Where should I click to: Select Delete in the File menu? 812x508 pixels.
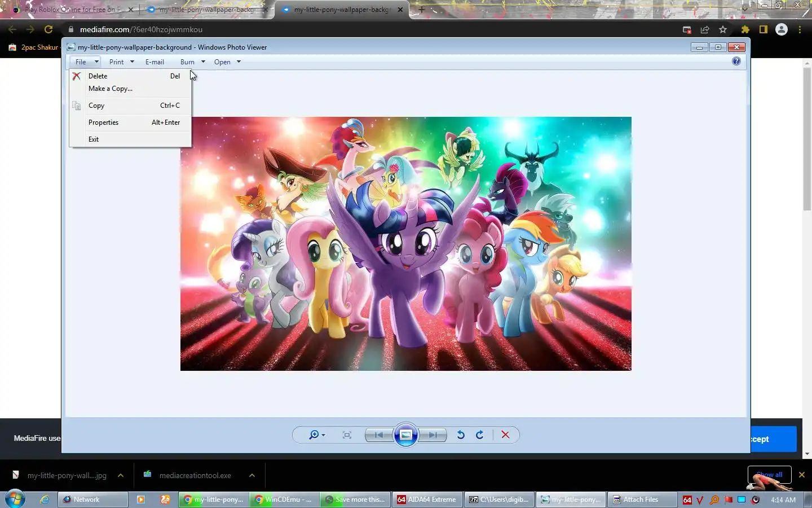tap(130, 76)
